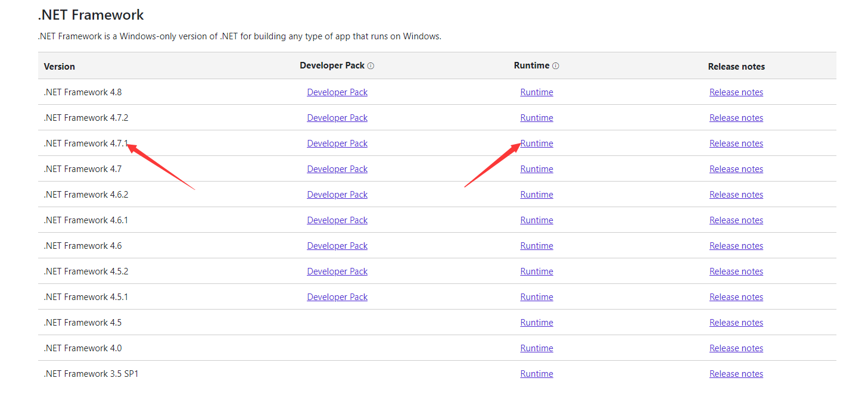Select the .NET Framework 4.7.1 version text
Image resolution: width=868 pixels, height=406 pixels.
(86, 143)
